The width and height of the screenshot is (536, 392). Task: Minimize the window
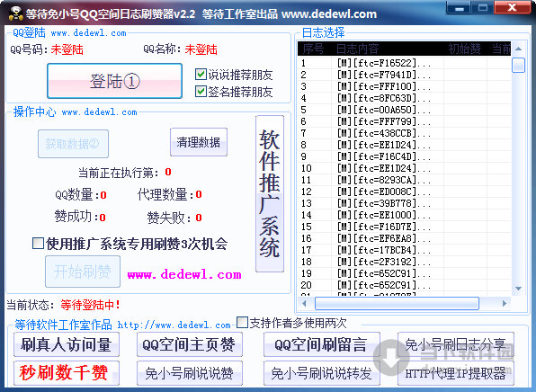coord(460,8)
